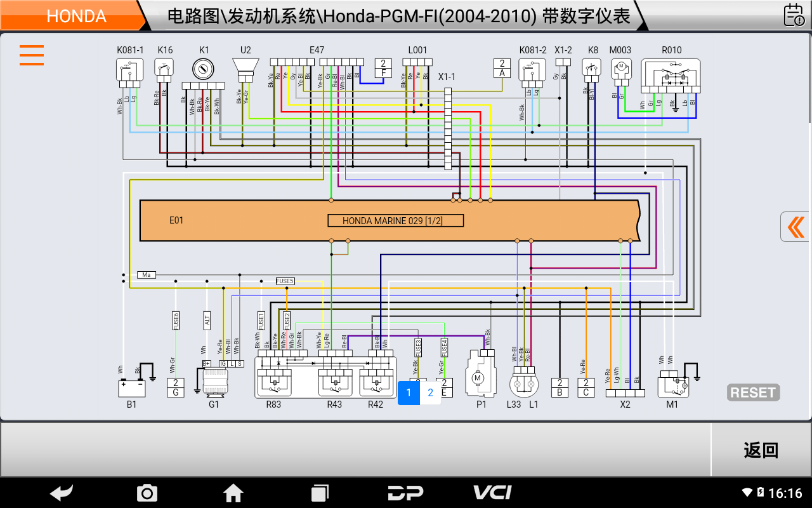Select the M003 motor component
This screenshot has height=508, width=812.
coord(620,72)
